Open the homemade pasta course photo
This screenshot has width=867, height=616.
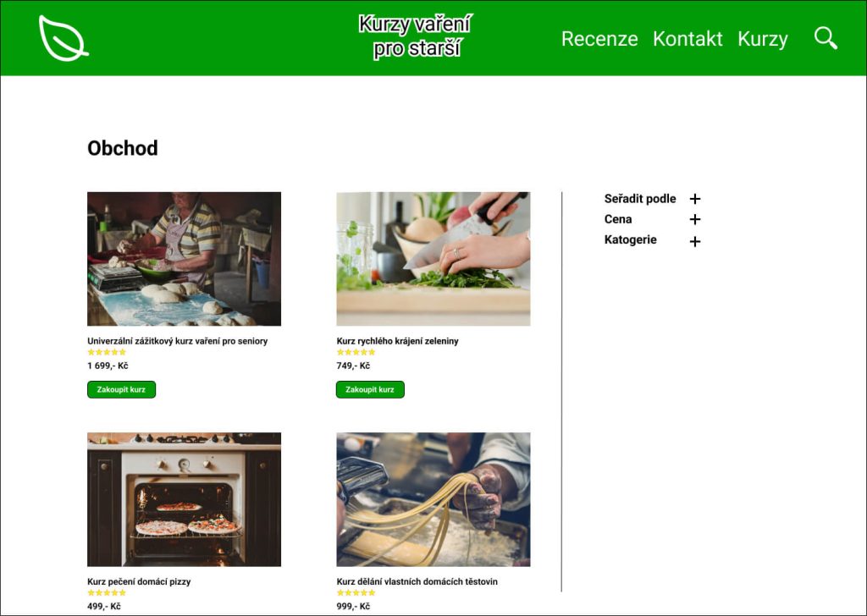tap(433, 499)
